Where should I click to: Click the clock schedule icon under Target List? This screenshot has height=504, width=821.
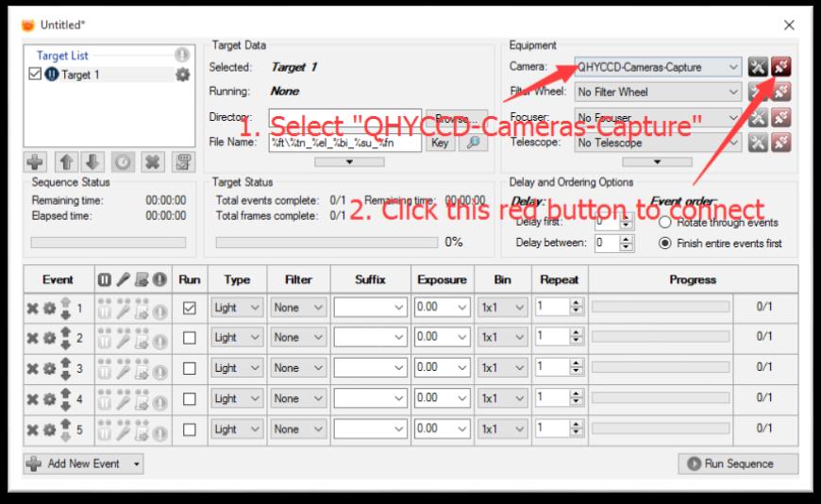123,162
